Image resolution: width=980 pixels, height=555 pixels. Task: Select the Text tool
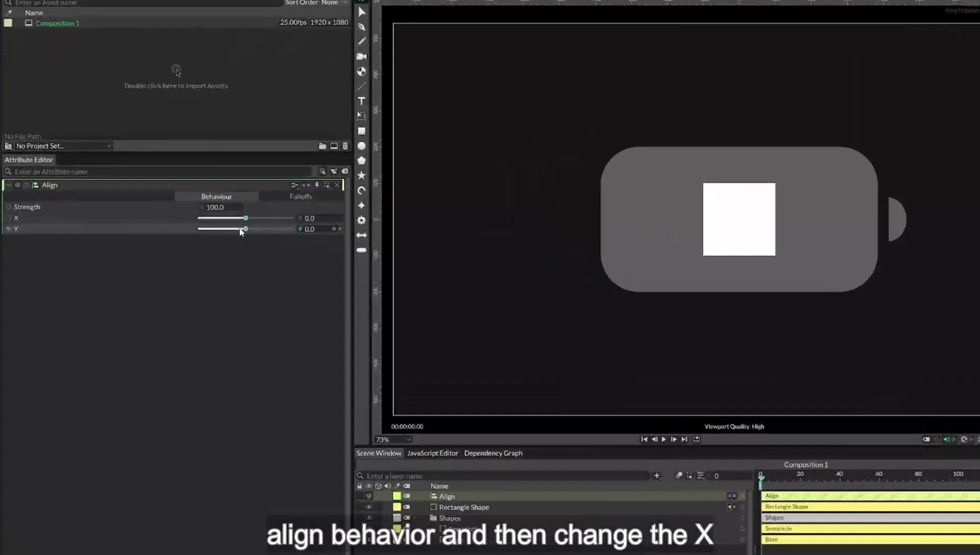point(362,101)
